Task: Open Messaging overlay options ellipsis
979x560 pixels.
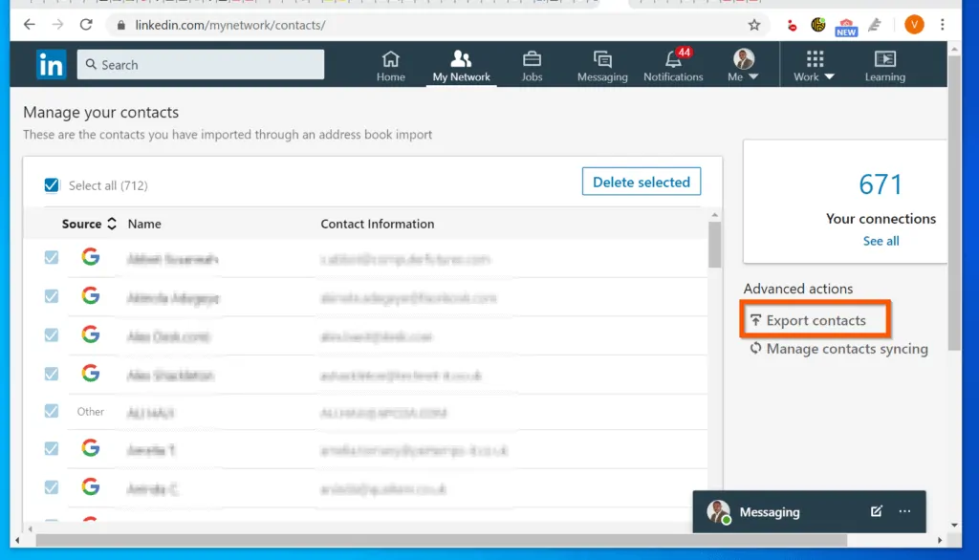Action: point(904,511)
